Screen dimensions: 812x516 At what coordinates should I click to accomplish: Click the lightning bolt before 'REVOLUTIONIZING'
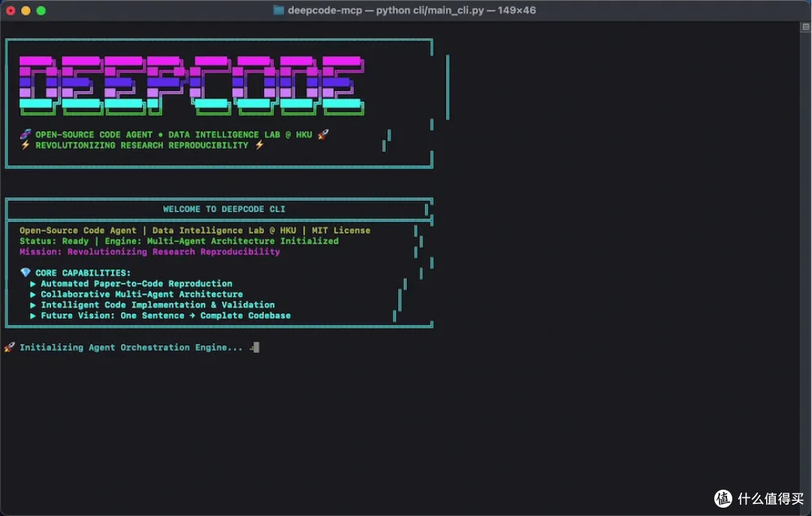25,145
